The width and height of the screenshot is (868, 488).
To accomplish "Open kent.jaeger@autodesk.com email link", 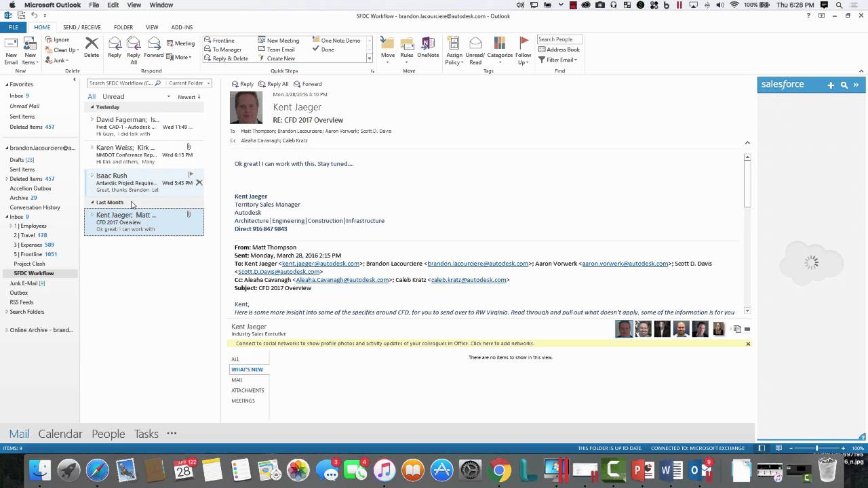I will tap(321, 264).
